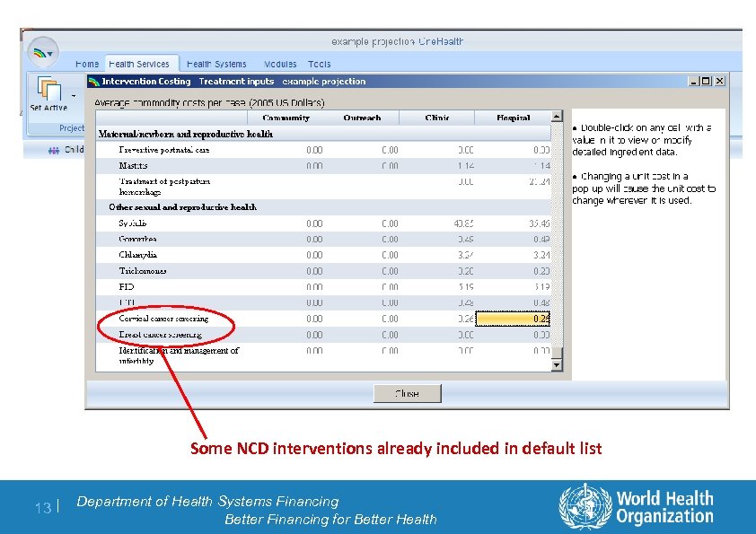Click the scrollbar up arrow in the table
756x534 pixels.
(x=558, y=114)
